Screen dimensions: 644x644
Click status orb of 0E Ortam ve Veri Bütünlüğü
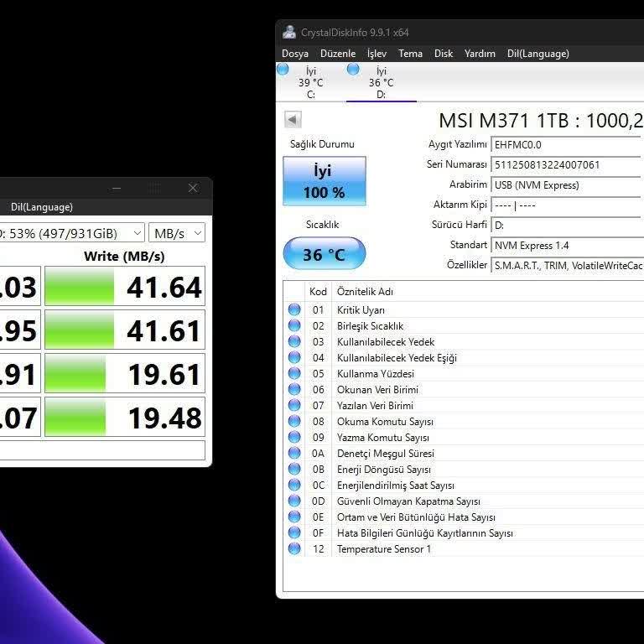[294, 517]
